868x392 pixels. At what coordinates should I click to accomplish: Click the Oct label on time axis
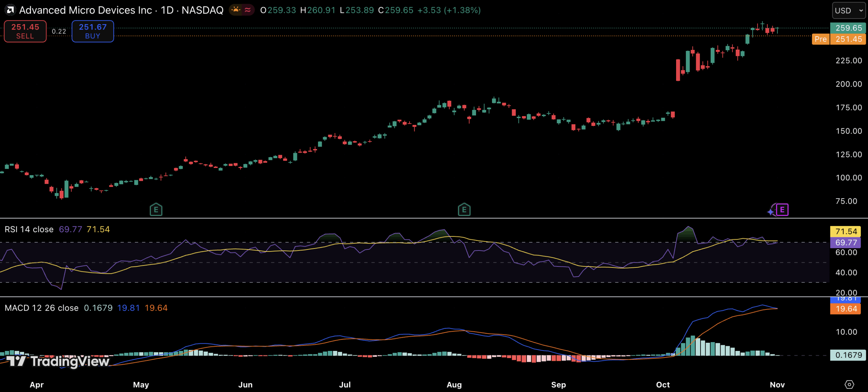click(663, 385)
